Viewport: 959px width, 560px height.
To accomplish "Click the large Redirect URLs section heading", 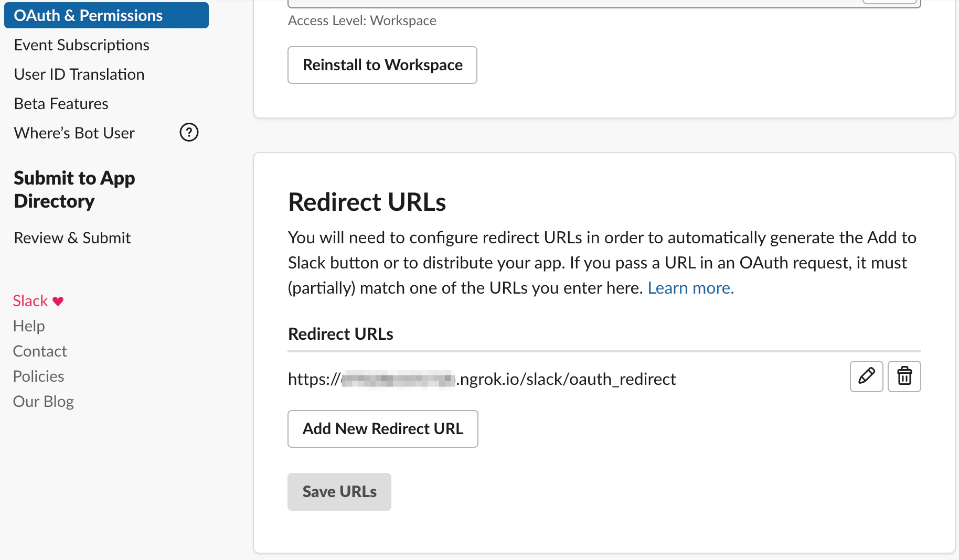I will [x=367, y=202].
